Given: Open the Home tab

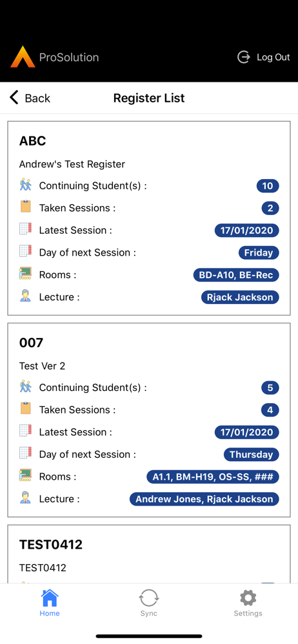Looking at the screenshot, I should coord(50,603).
